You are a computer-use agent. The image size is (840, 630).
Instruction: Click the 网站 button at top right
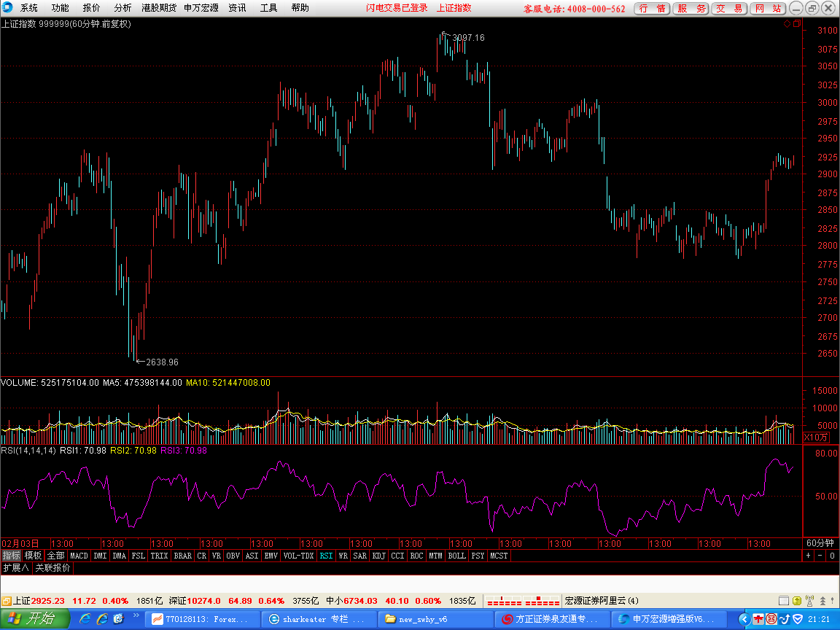pyautogui.click(x=768, y=9)
